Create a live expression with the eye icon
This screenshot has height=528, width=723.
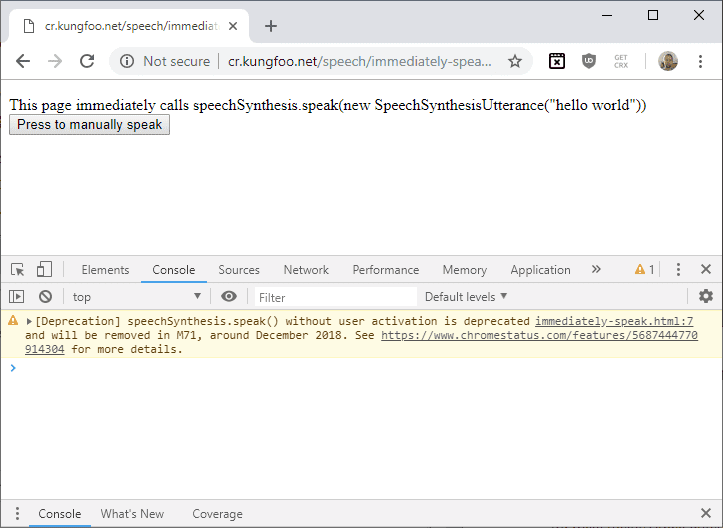(229, 297)
